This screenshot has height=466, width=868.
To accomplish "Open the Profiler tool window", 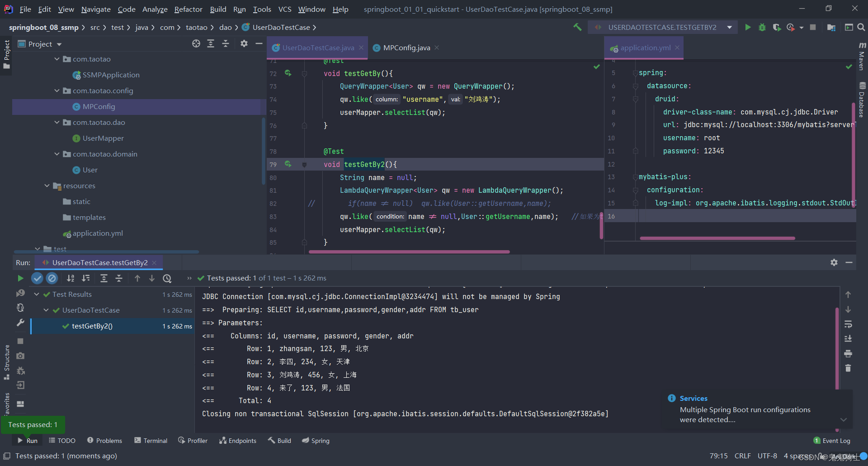I will pyautogui.click(x=193, y=440).
